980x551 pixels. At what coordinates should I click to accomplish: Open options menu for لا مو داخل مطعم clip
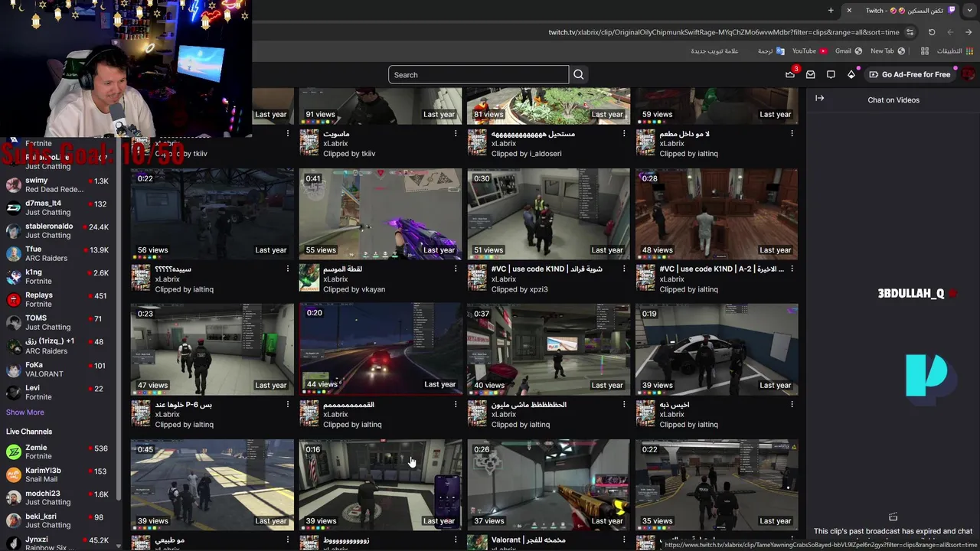tap(792, 133)
